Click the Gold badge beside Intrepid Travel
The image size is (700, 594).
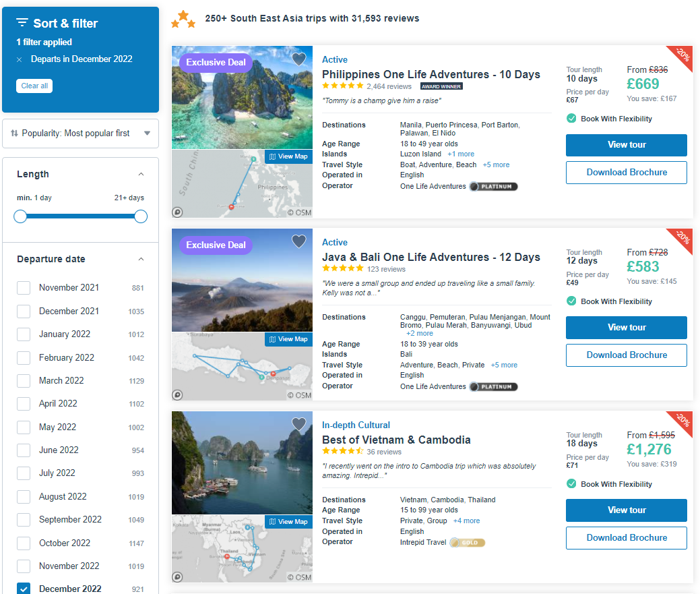tap(468, 543)
